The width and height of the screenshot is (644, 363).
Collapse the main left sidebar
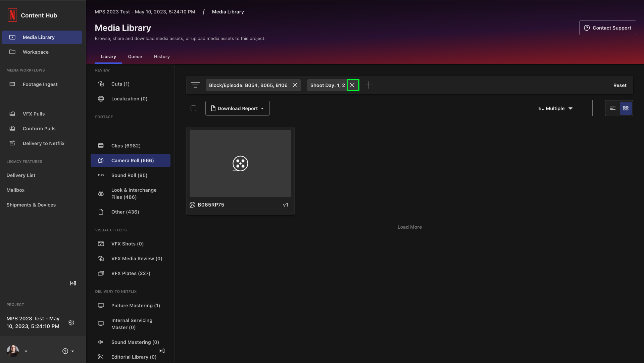[x=73, y=283]
